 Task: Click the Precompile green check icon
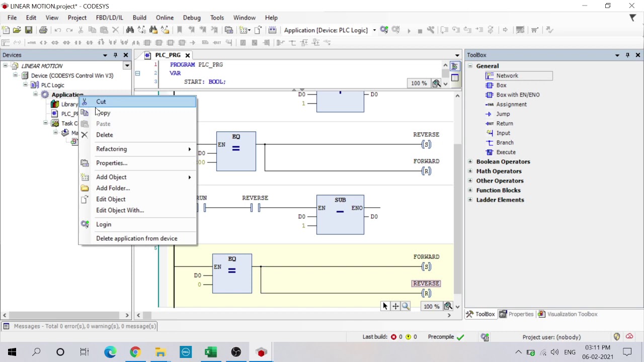point(460,337)
